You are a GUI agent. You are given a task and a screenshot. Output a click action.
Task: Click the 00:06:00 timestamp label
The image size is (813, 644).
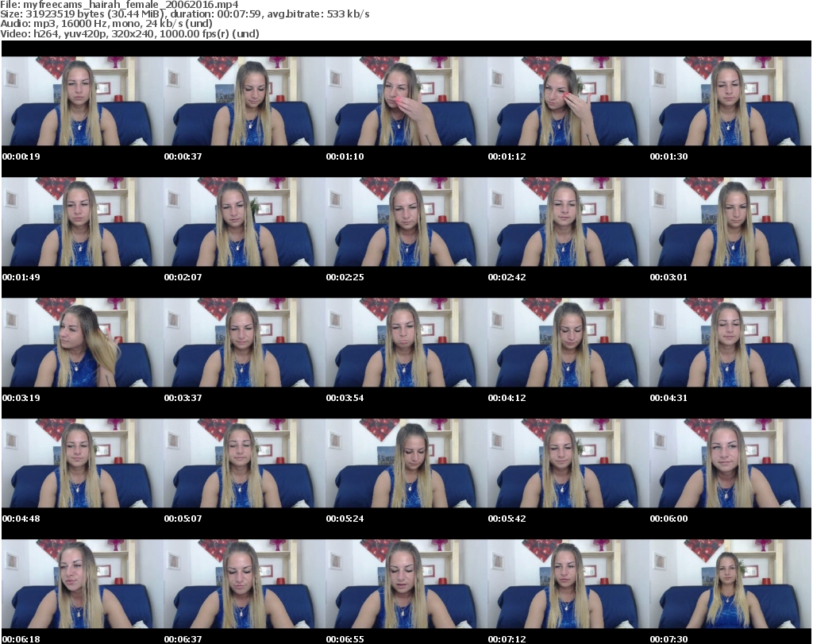click(669, 519)
